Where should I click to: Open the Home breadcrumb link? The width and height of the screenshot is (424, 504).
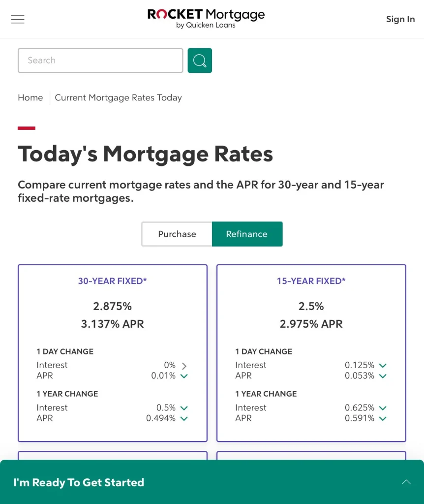30,97
